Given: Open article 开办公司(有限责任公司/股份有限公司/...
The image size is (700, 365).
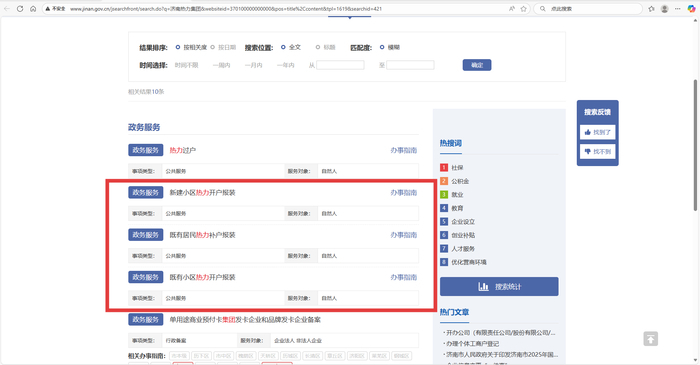Looking at the screenshot, I should point(500,333).
